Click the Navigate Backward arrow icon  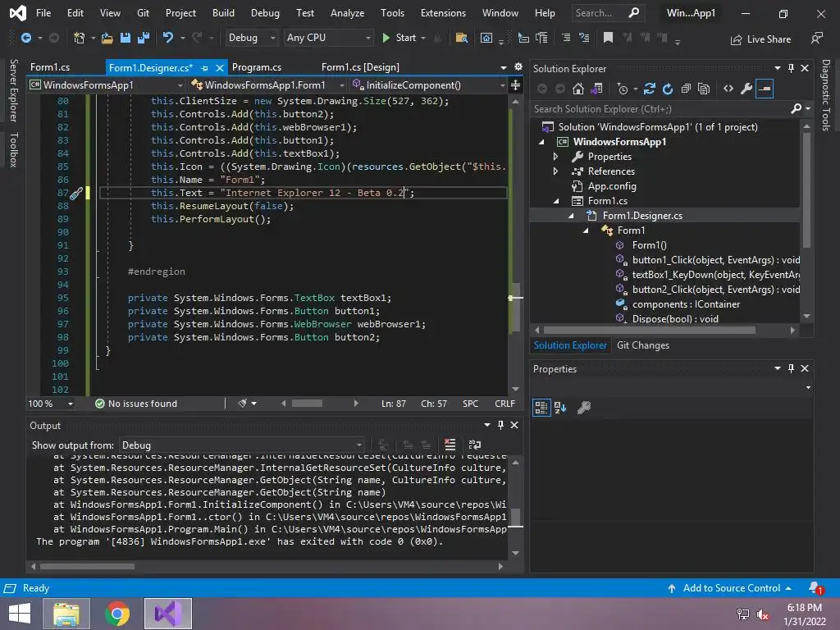[25, 38]
